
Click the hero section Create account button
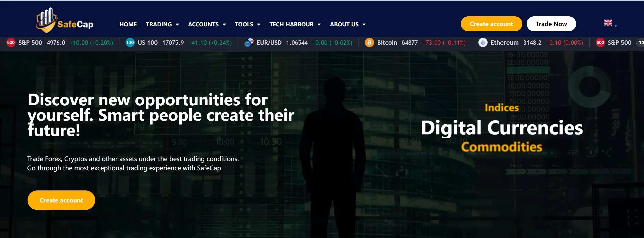point(61,200)
